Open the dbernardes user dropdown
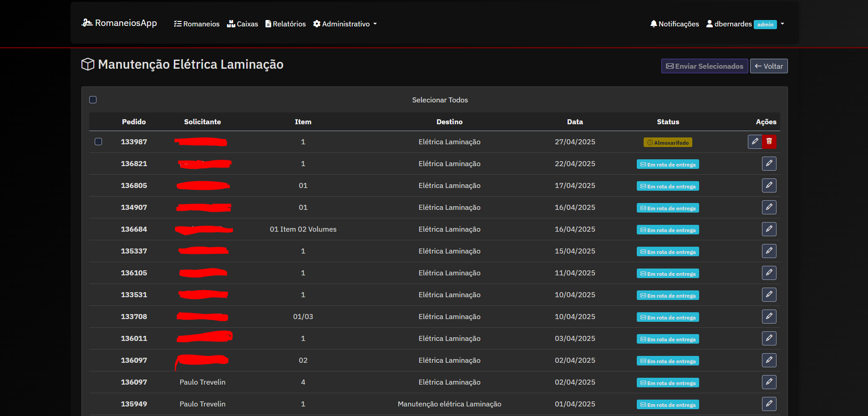The width and height of the screenshot is (868, 416). 745,24
